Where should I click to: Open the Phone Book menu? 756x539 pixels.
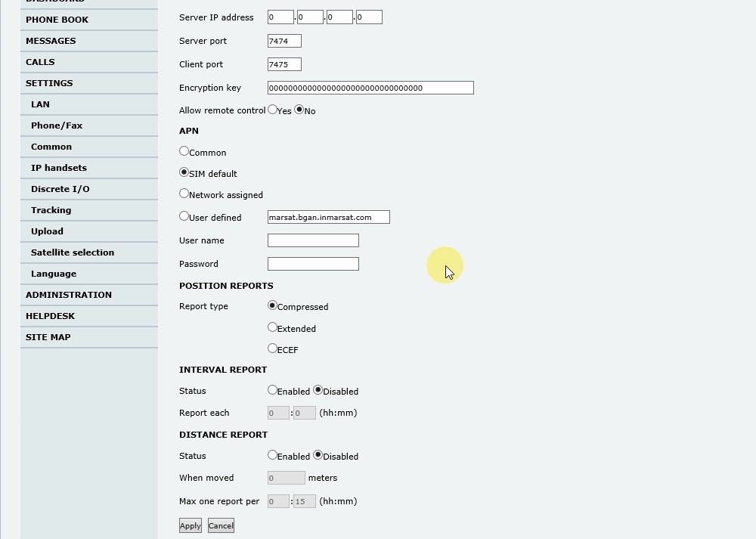(57, 20)
